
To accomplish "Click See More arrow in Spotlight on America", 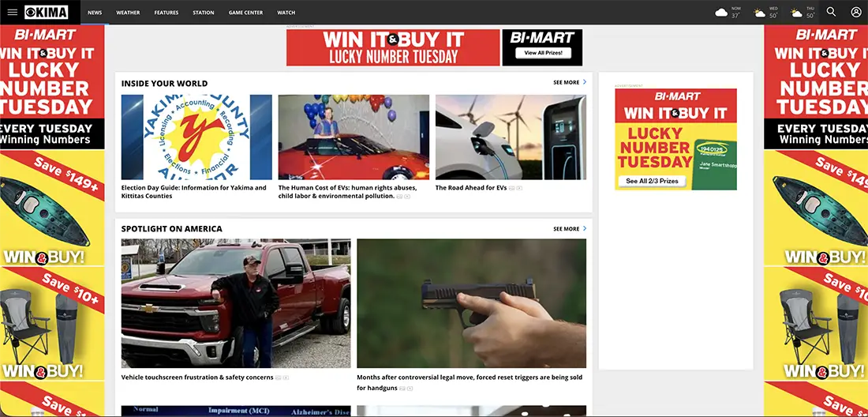I will coord(585,229).
